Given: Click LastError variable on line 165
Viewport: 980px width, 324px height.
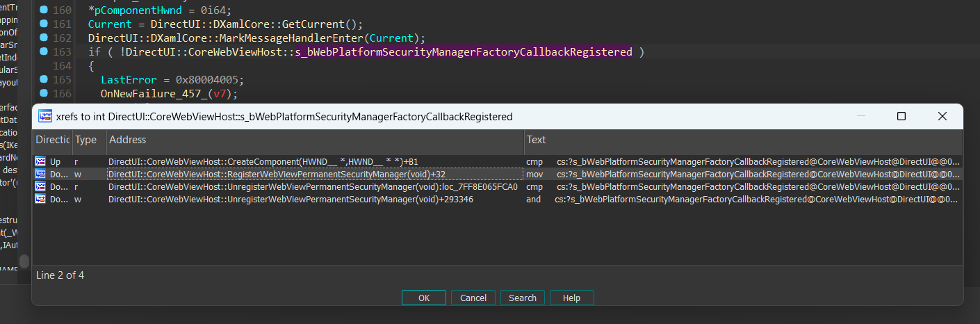Looking at the screenshot, I should tap(129, 80).
